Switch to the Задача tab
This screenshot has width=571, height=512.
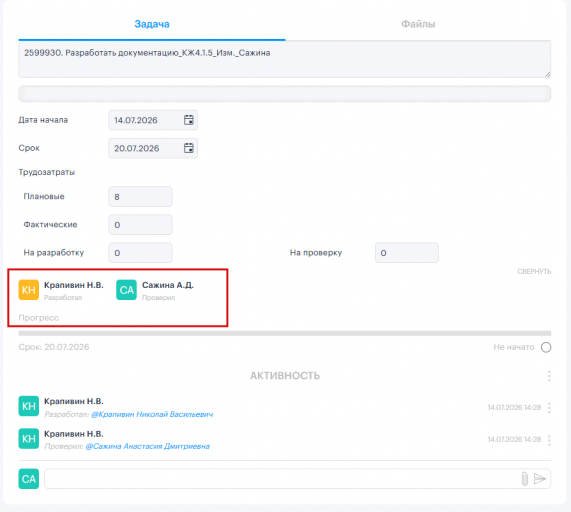152,24
